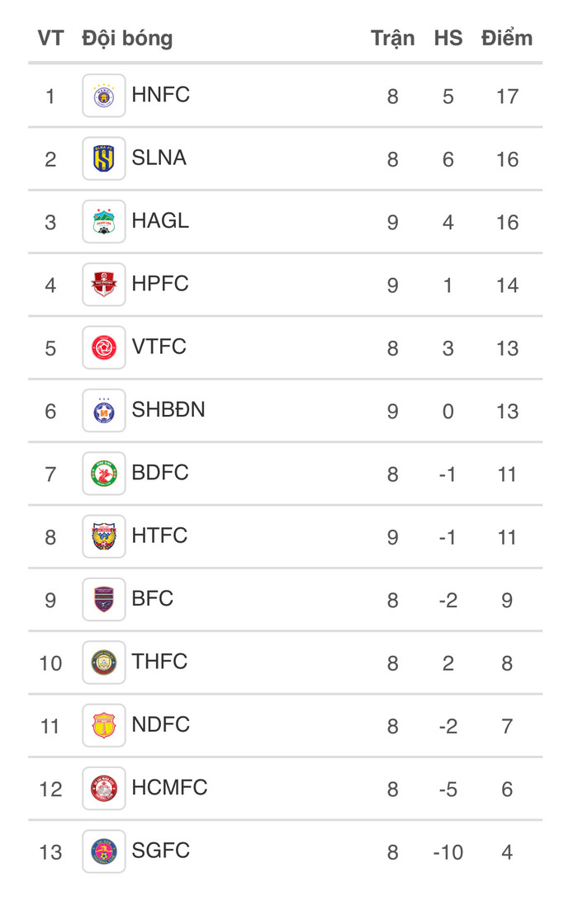
Task: Open the HAGL team logo
Action: tap(104, 222)
